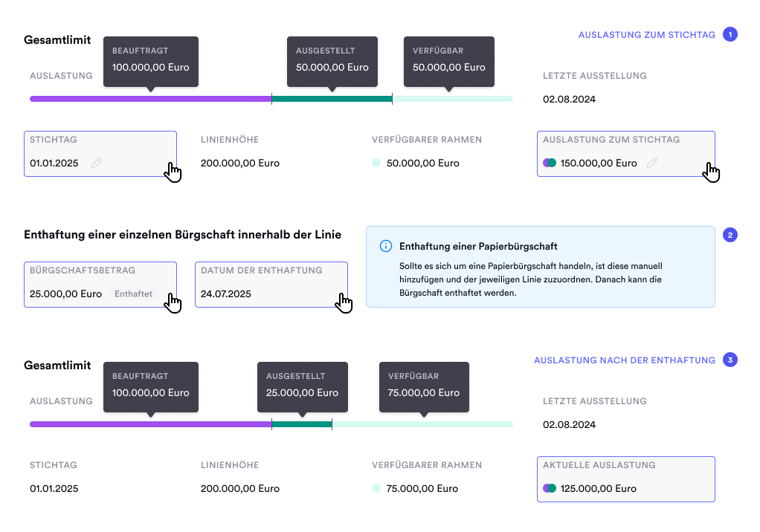Open the Auslastung nach der Enthaftung link
The height and width of the screenshot is (532, 760).
(624, 360)
